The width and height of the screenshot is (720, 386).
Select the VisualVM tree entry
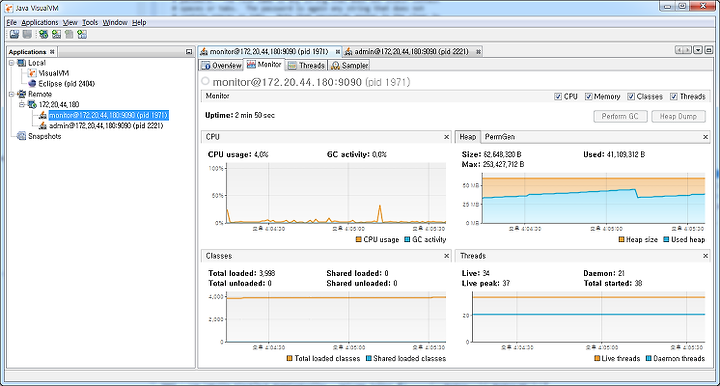pos(54,73)
